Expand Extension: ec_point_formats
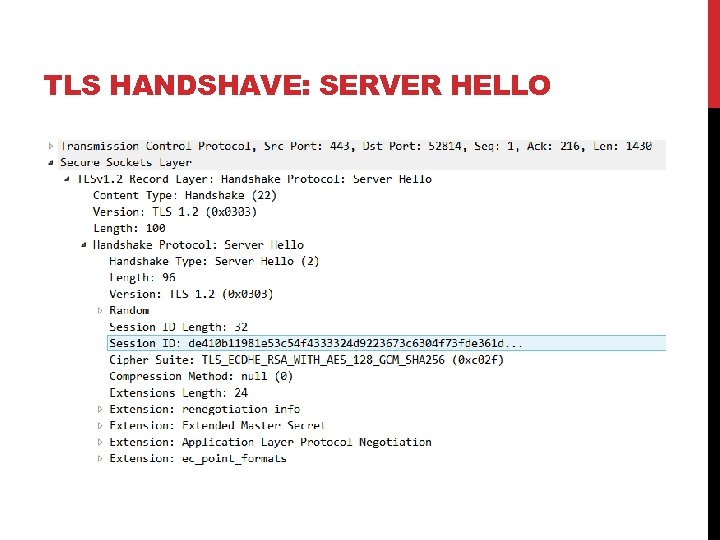The width and height of the screenshot is (720, 540). [x=100, y=459]
